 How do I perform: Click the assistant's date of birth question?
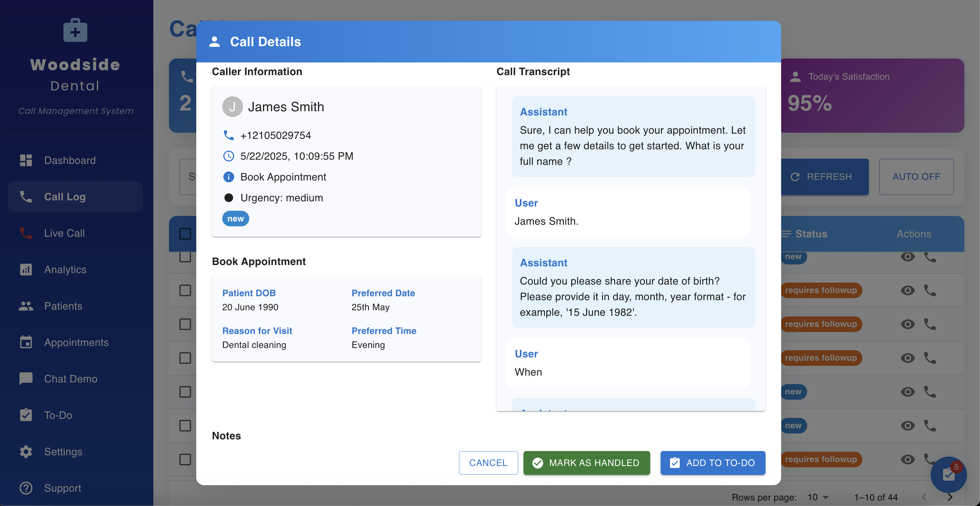coord(633,287)
